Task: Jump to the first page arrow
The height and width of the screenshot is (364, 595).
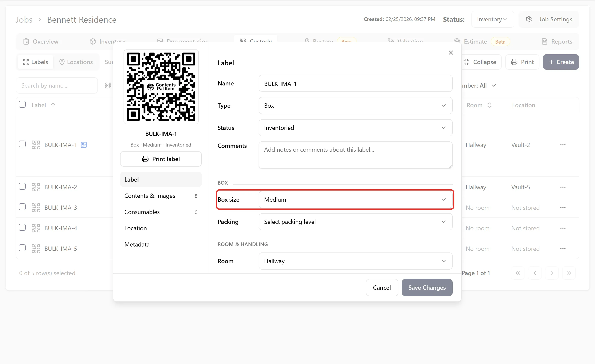Action: coord(518,273)
